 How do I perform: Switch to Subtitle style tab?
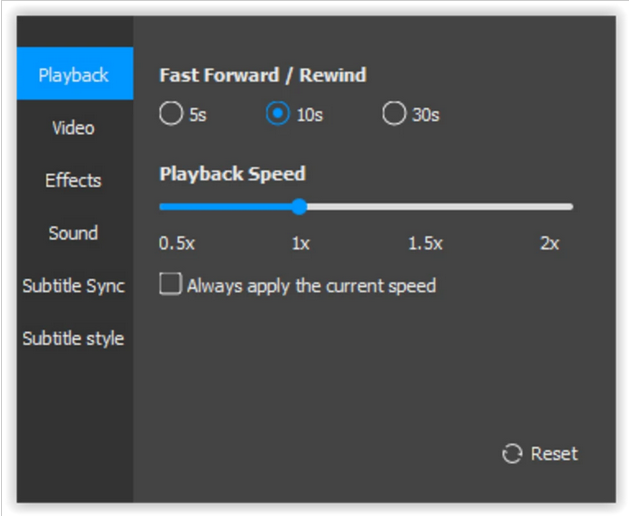point(75,338)
